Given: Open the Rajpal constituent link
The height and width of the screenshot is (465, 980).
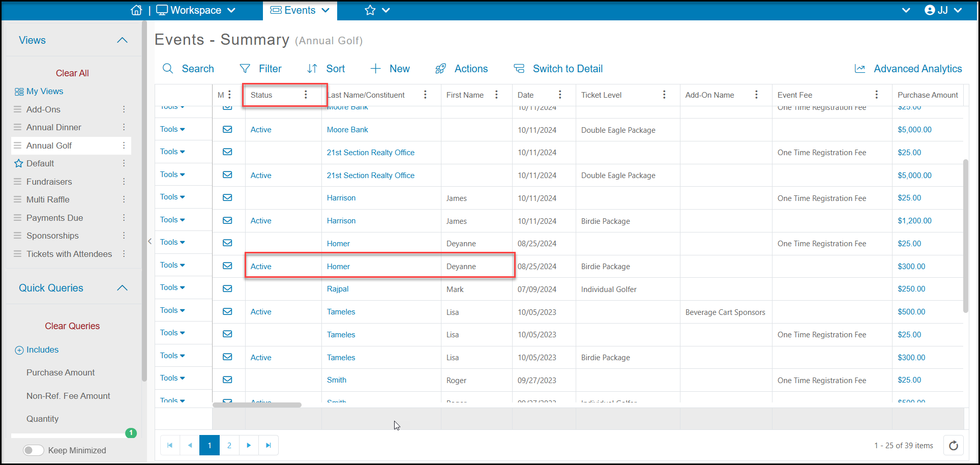Looking at the screenshot, I should 338,289.
